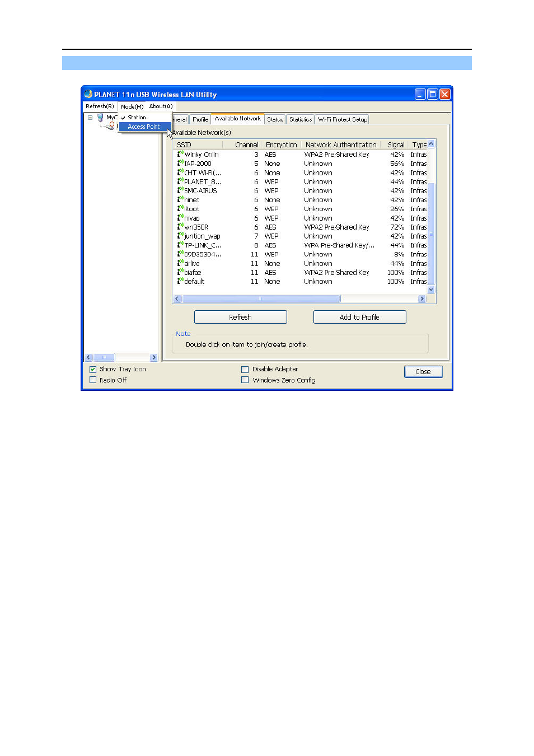534x756 pixels.
Task: Click the signal icon beside hinet
Action: [x=180, y=199]
